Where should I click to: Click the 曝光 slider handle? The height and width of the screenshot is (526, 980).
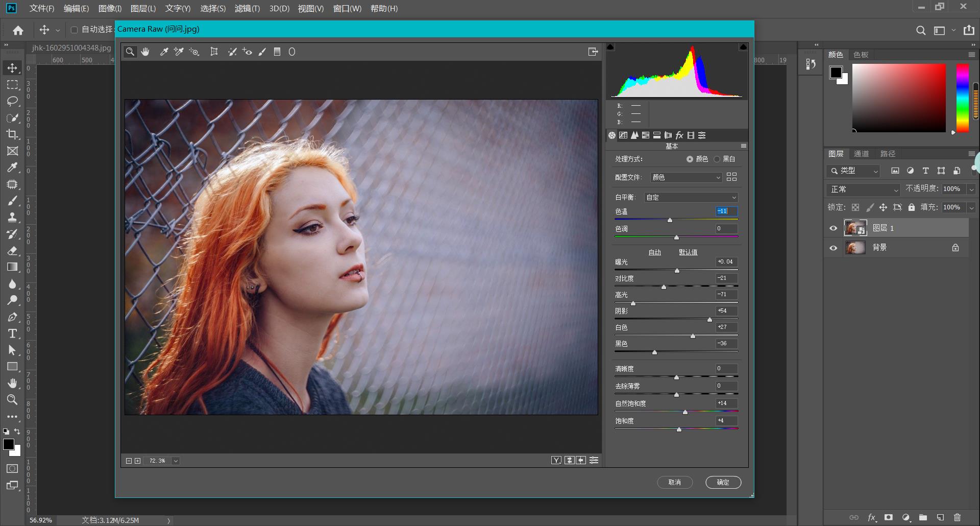[677, 271]
